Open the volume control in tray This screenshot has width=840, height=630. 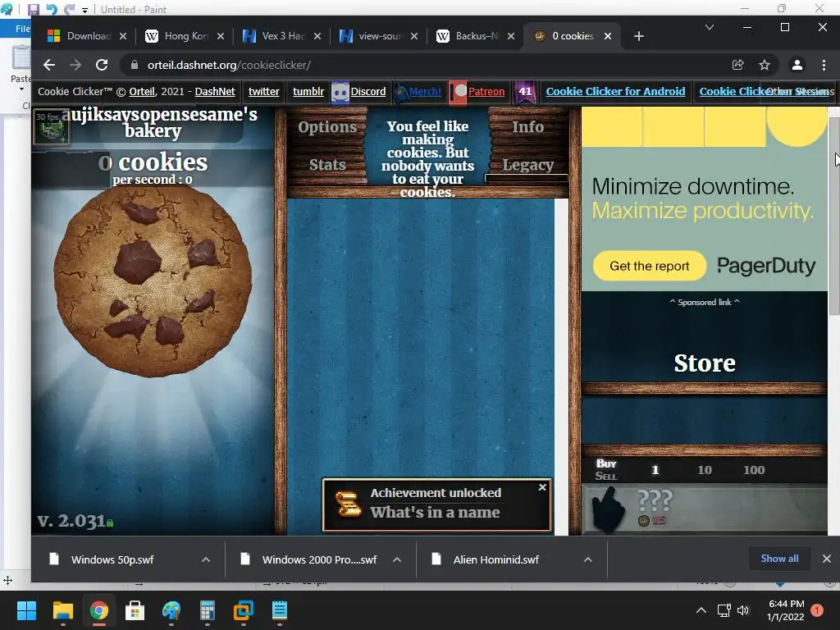click(743, 610)
